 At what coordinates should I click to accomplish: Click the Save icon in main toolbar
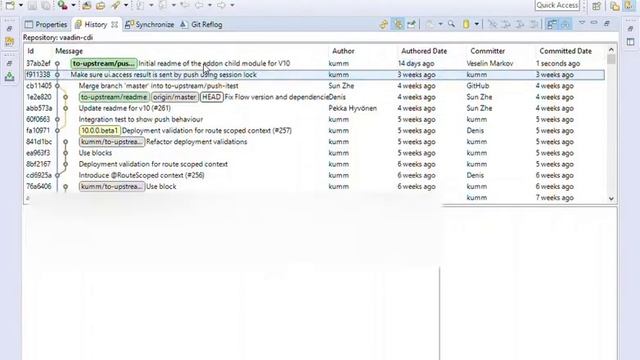point(33,5)
